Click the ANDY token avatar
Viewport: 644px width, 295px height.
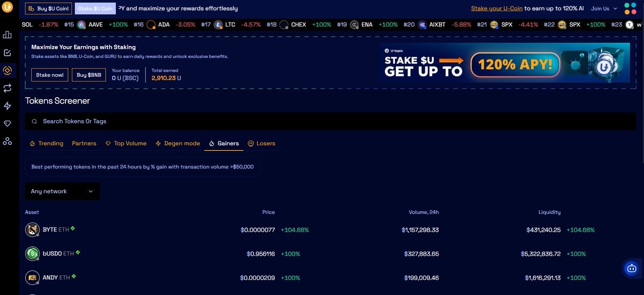[x=32, y=278]
